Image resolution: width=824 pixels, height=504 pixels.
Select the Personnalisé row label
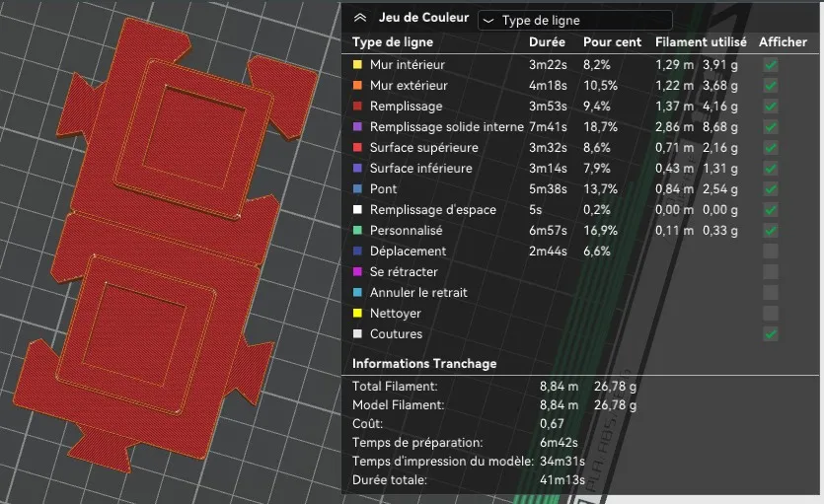tap(407, 231)
